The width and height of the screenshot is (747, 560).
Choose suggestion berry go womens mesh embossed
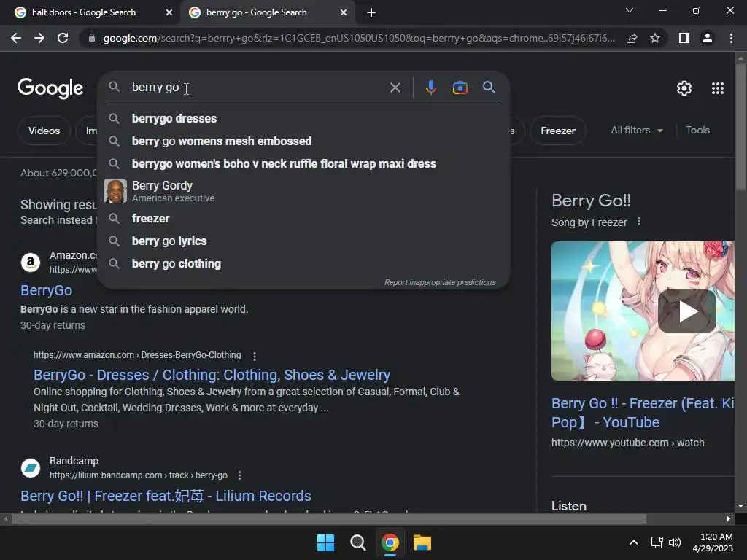point(303,141)
